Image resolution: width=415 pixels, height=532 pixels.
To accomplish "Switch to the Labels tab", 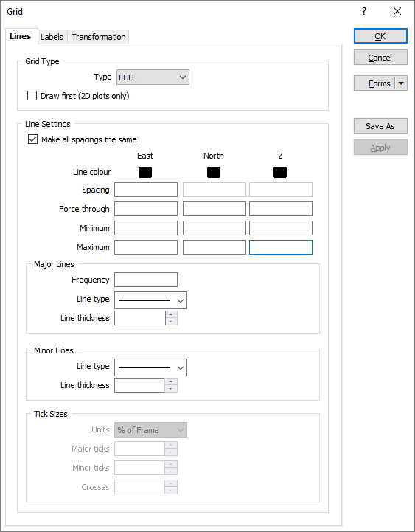I will point(52,37).
